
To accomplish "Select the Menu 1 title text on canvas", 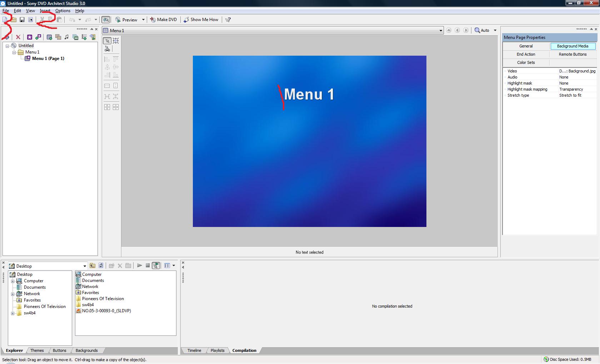I will 309,94.
